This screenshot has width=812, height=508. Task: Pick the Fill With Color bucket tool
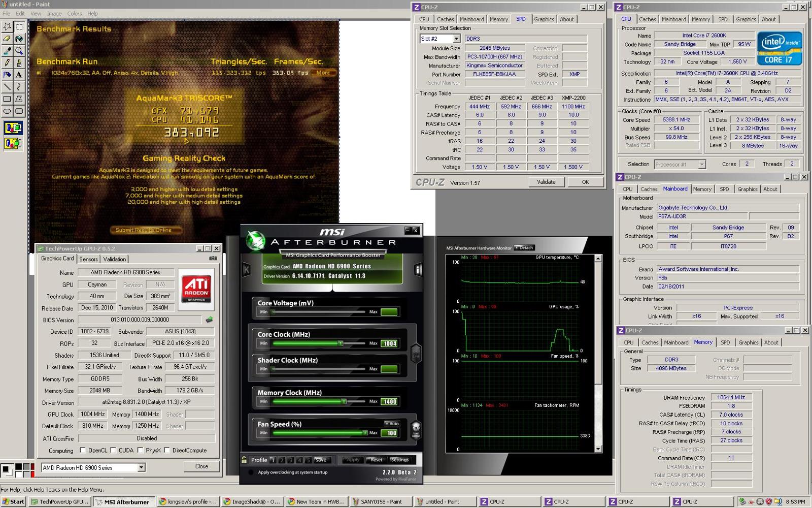[19, 39]
